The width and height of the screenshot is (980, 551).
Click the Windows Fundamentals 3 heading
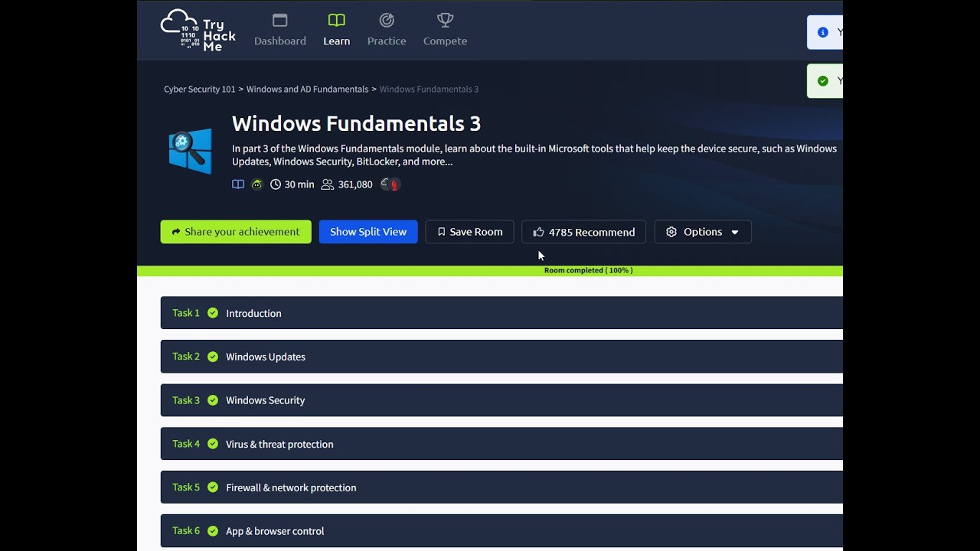[x=356, y=123]
